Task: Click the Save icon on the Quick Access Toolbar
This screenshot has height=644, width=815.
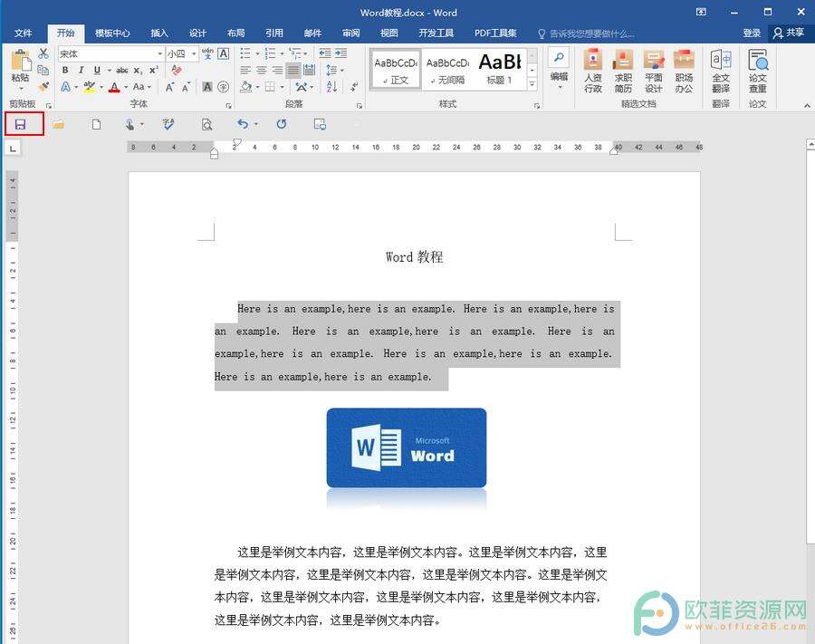Action: click(22, 124)
